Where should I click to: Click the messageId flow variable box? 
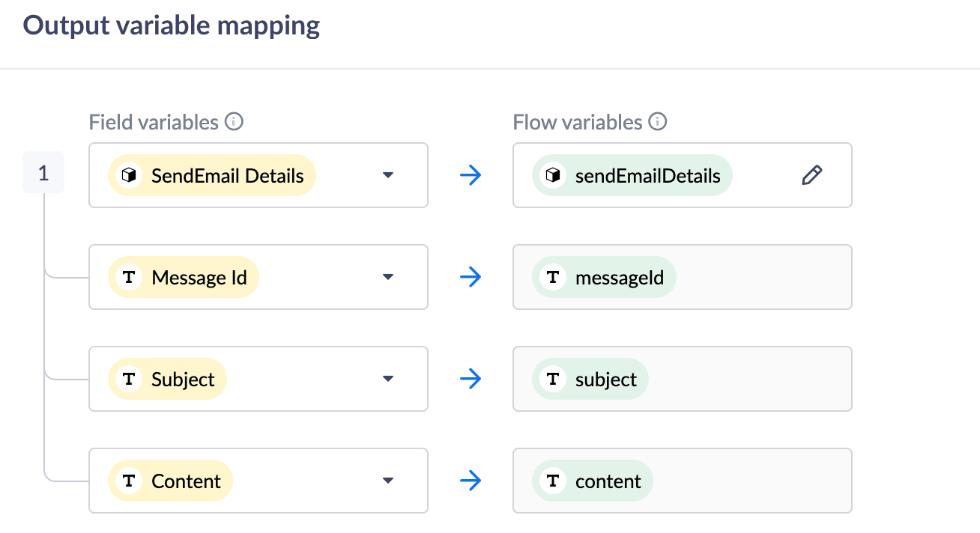(x=757, y=277)
